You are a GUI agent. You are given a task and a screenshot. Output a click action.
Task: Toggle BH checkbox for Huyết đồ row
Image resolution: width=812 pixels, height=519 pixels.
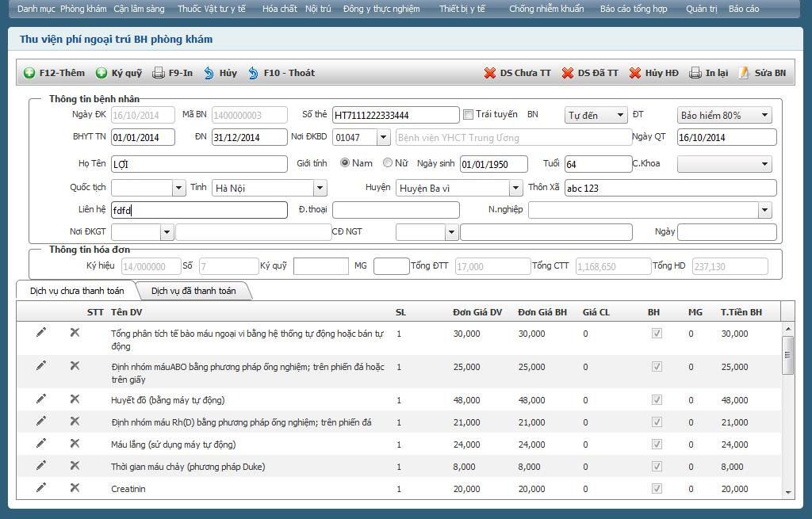657,399
